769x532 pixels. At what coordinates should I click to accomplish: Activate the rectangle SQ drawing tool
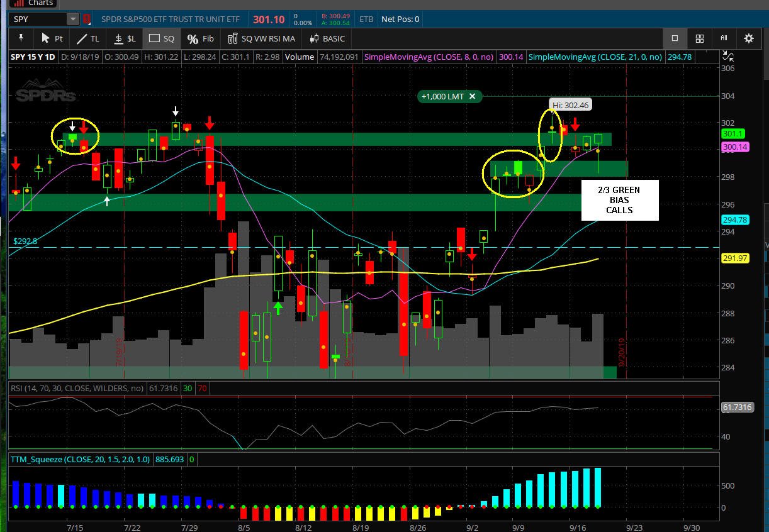pyautogui.click(x=161, y=38)
